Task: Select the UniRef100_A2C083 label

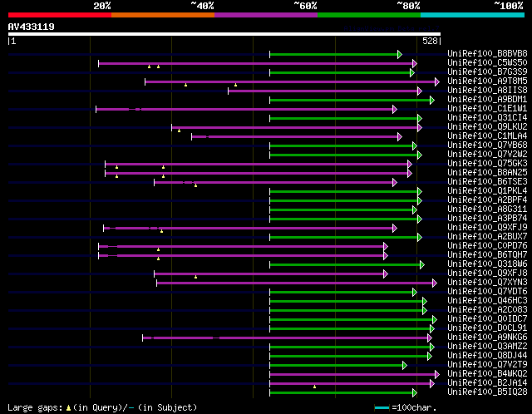Action: pos(487,310)
